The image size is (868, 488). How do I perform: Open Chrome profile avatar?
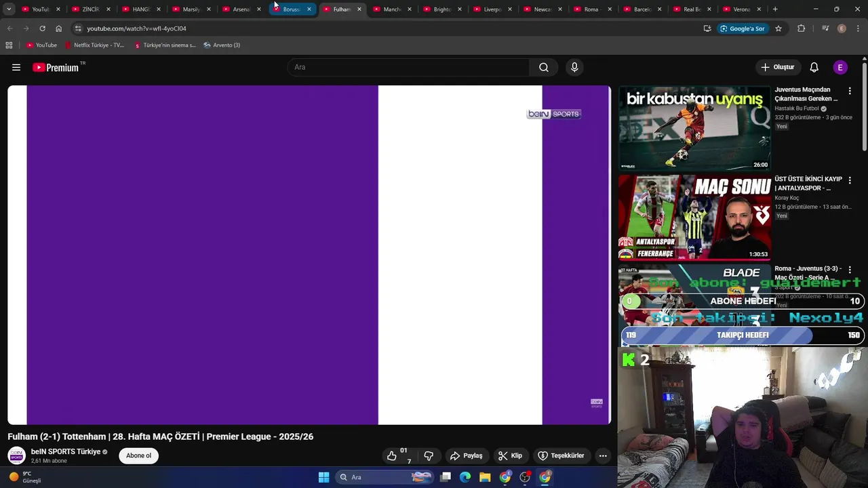842,28
